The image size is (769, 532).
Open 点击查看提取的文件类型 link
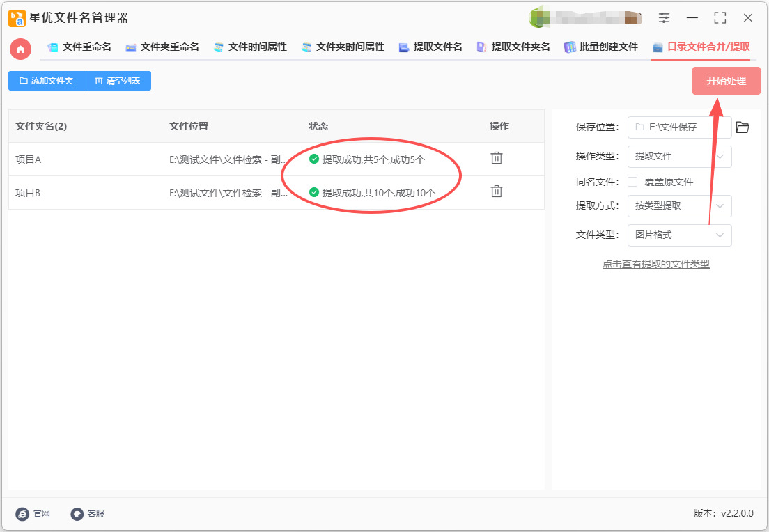655,265
